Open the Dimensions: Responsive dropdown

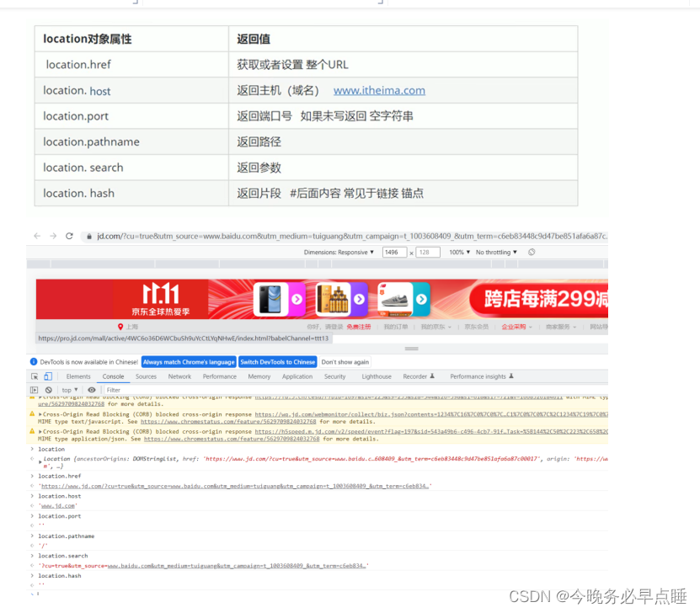tap(339, 252)
